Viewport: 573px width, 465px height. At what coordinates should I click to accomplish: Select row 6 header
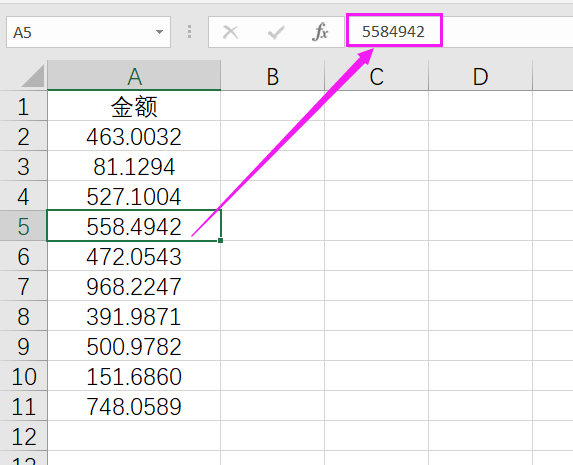click(23, 256)
